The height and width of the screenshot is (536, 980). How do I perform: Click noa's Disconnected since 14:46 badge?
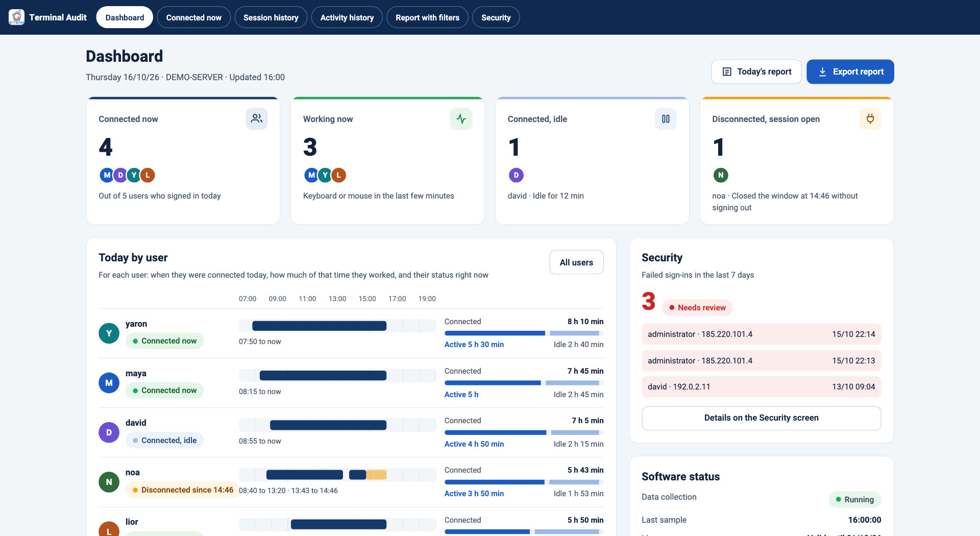[182, 490]
